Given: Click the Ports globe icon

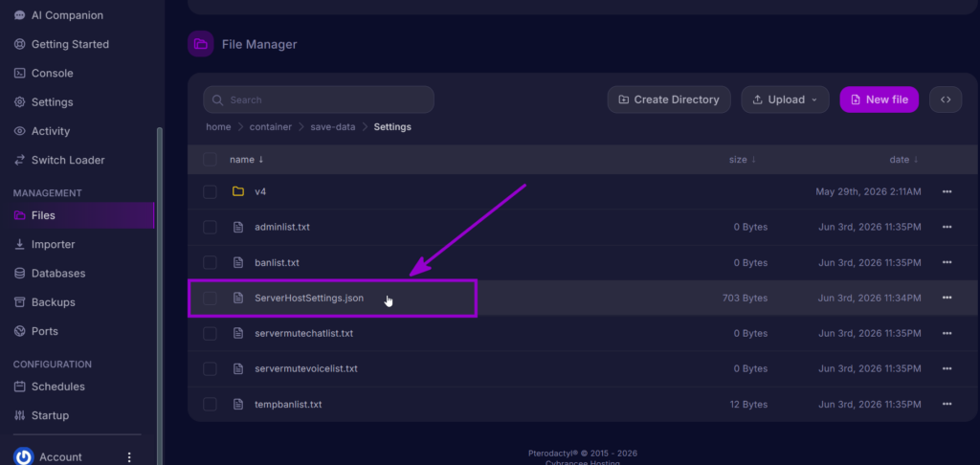Looking at the screenshot, I should tap(20, 331).
